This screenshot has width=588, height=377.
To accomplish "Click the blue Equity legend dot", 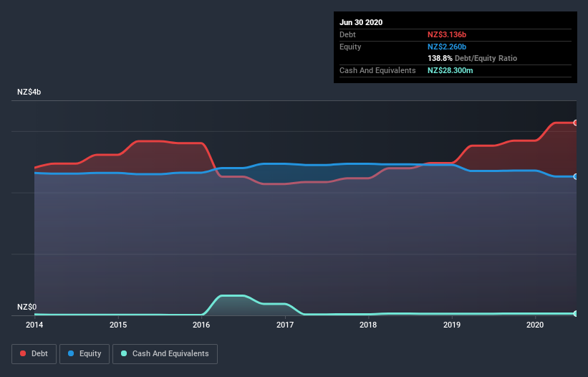I will click(x=71, y=353).
